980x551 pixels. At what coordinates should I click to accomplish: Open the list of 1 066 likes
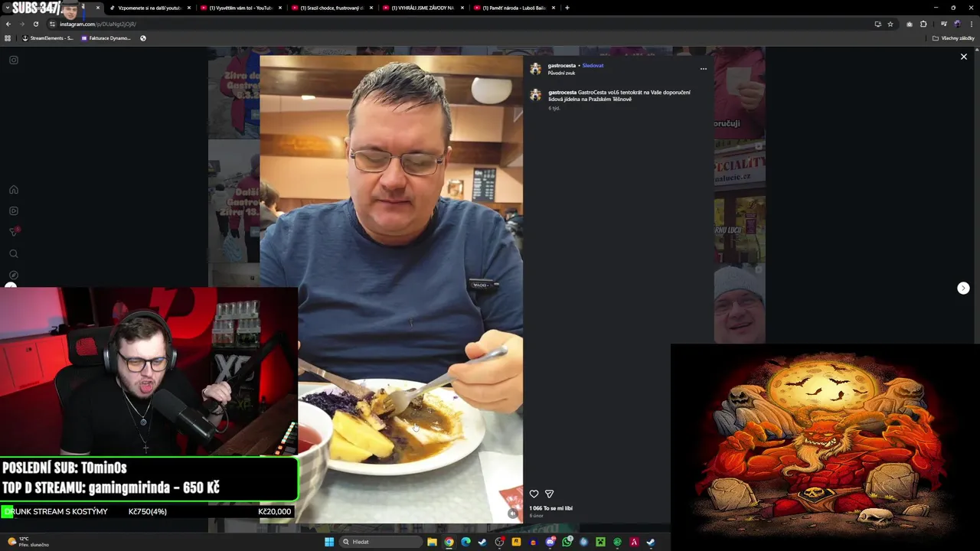(550, 508)
